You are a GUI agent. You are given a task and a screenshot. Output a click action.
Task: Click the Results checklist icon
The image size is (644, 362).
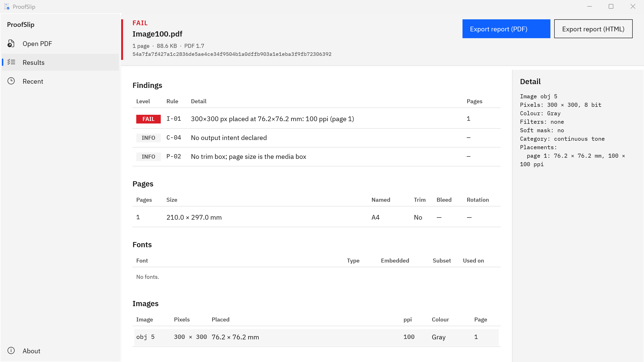point(11,62)
